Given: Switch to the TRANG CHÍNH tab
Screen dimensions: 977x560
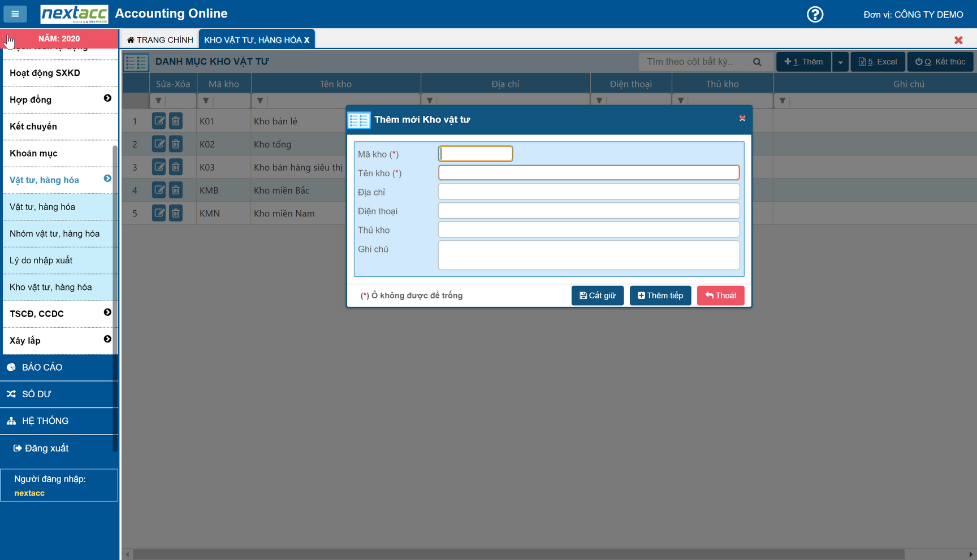Looking at the screenshot, I should 160,40.
